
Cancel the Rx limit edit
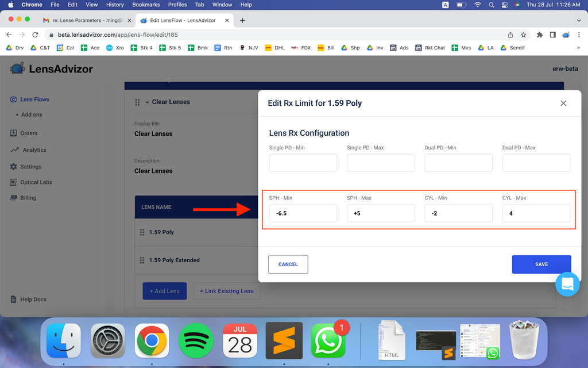click(288, 264)
